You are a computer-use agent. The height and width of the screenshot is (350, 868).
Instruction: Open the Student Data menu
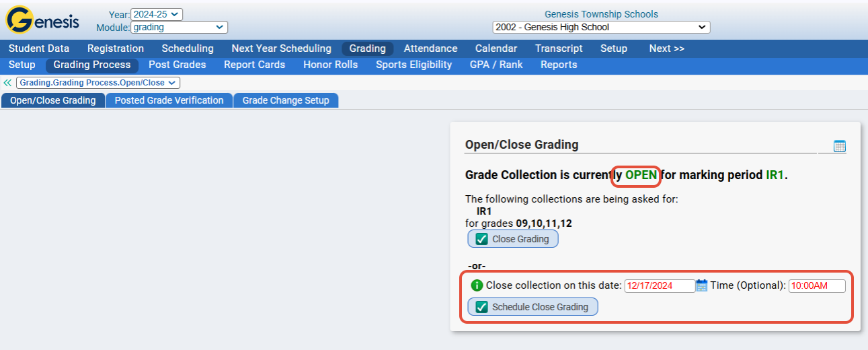(x=39, y=48)
